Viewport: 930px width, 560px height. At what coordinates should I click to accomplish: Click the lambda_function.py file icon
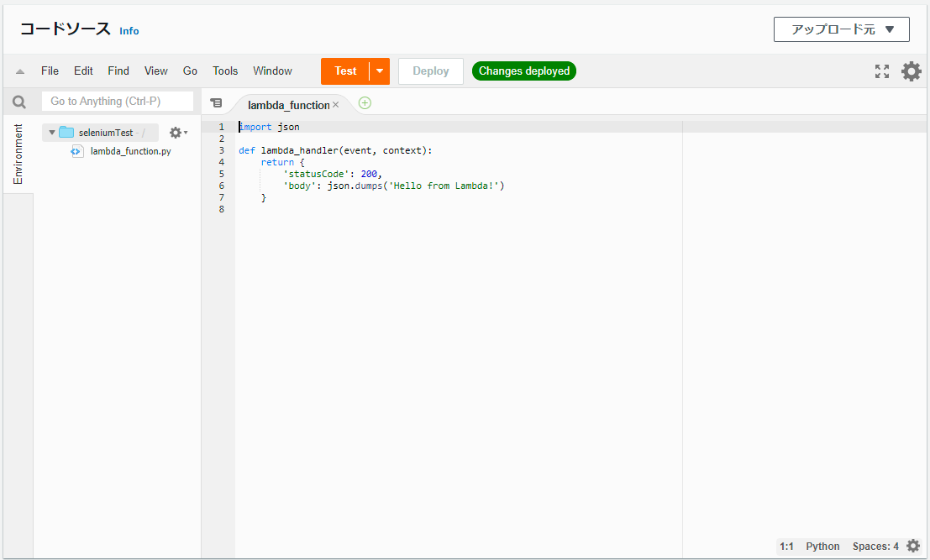[76, 151]
